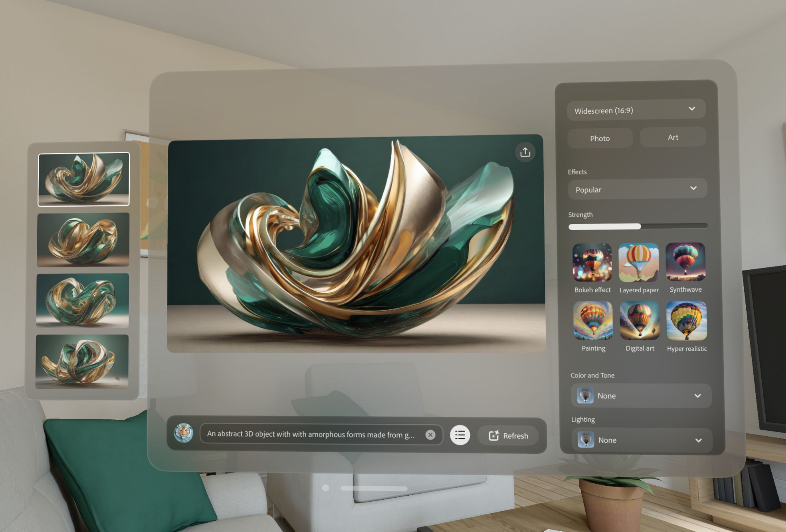
Task: Expand the Lighting None dropdown
Action: click(698, 441)
